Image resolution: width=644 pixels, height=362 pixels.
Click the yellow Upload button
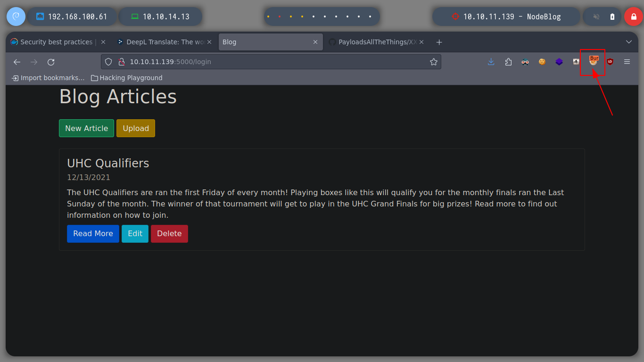pos(136,128)
